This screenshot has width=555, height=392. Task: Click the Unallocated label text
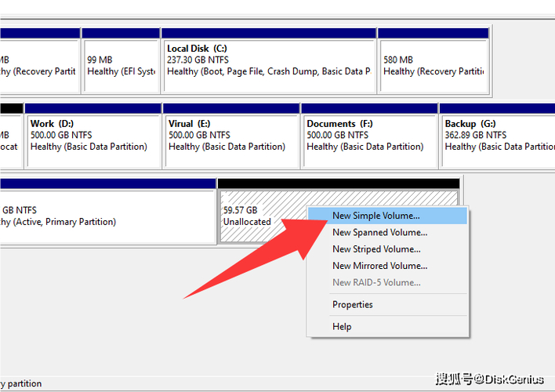(247, 222)
